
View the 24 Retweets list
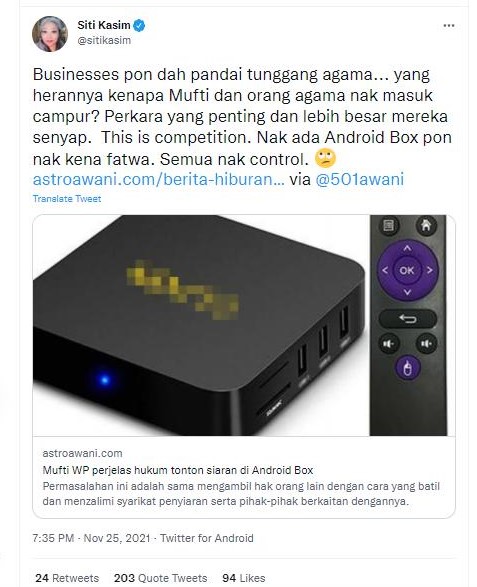[67, 578]
